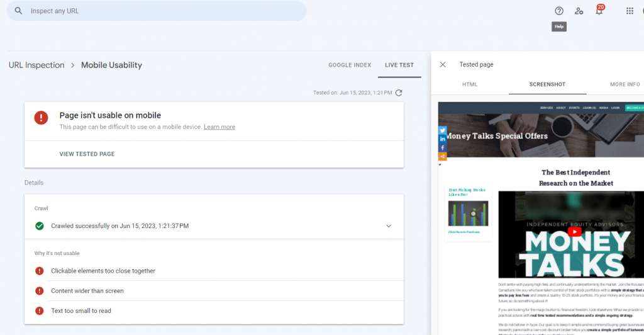Click green check icon for crawl status
The height and width of the screenshot is (335, 644).
[x=40, y=226]
